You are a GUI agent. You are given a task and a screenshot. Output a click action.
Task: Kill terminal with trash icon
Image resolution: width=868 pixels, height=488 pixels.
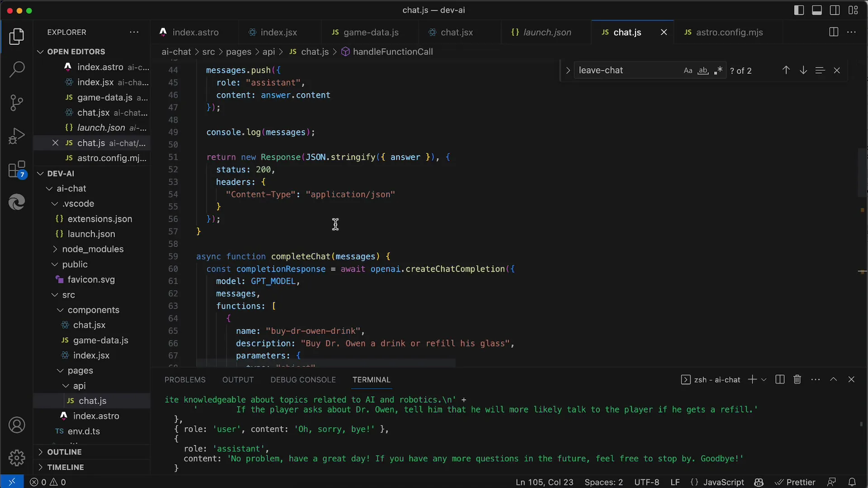pyautogui.click(x=797, y=379)
